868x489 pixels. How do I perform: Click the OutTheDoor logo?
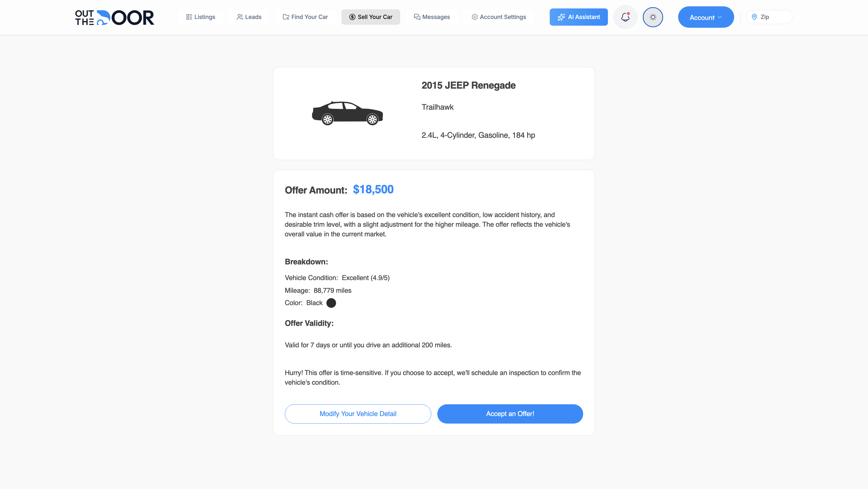(x=114, y=17)
